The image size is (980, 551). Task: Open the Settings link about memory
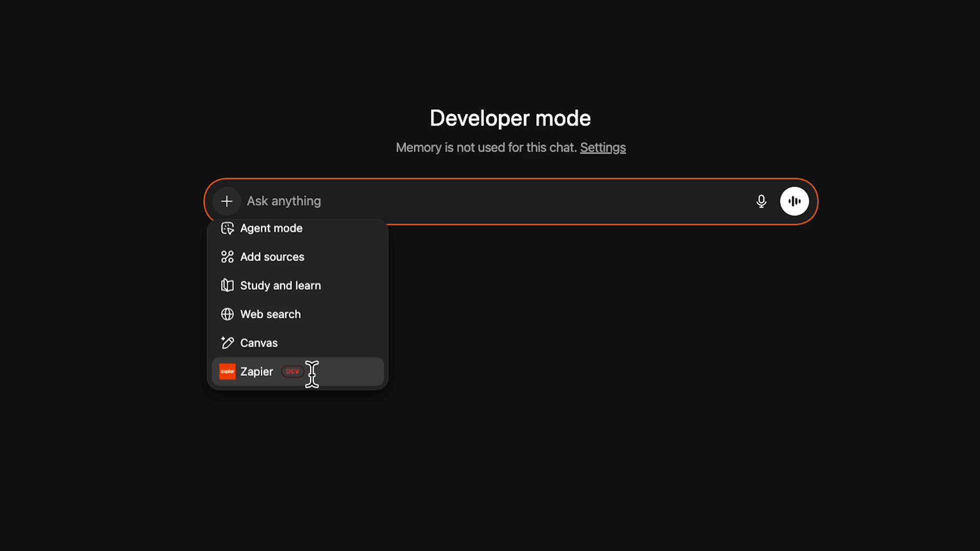(602, 147)
